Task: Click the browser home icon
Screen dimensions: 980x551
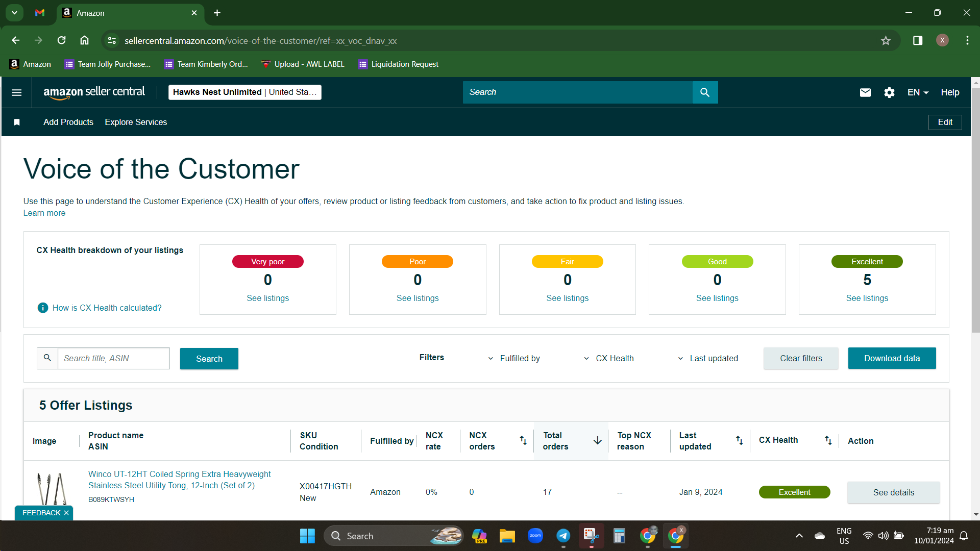Action: pos(84,40)
